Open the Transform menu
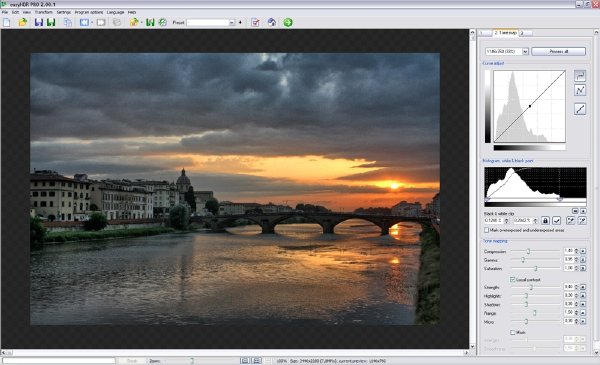The width and height of the screenshot is (600, 365). point(44,12)
